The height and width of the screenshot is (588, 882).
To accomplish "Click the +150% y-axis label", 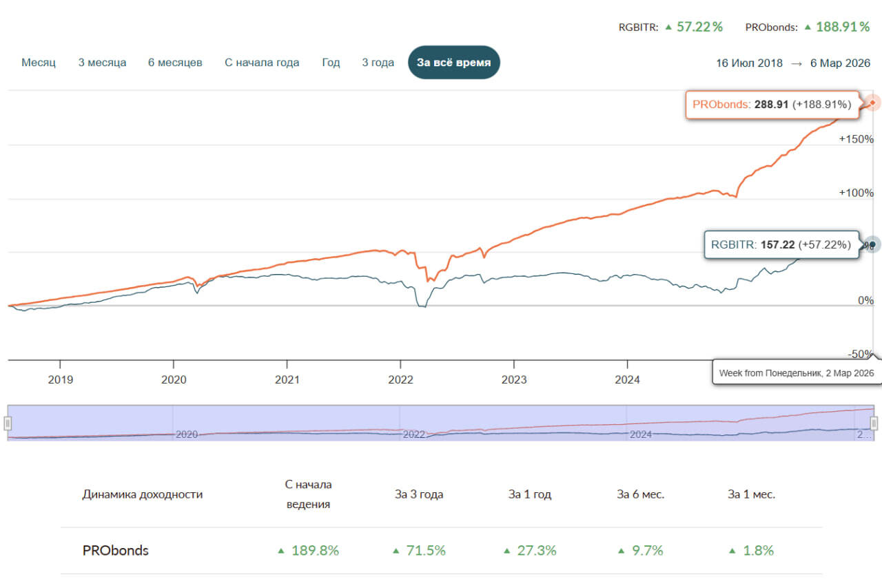I will pyautogui.click(x=856, y=138).
